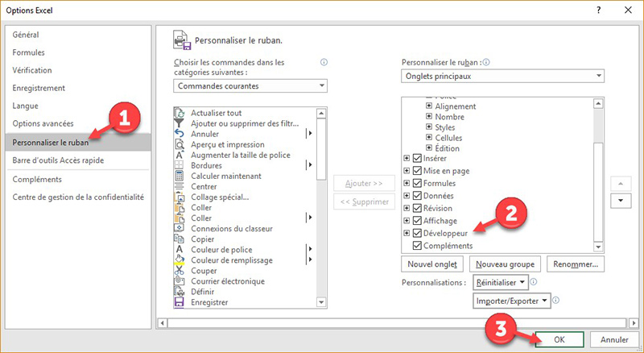Click the horizontal scrollbar right arrow

[634, 323]
